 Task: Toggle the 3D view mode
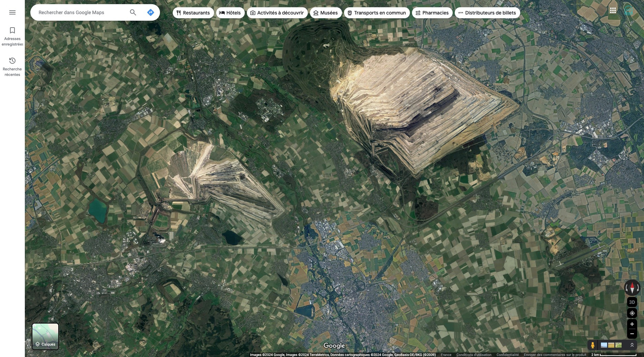[x=632, y=302]
